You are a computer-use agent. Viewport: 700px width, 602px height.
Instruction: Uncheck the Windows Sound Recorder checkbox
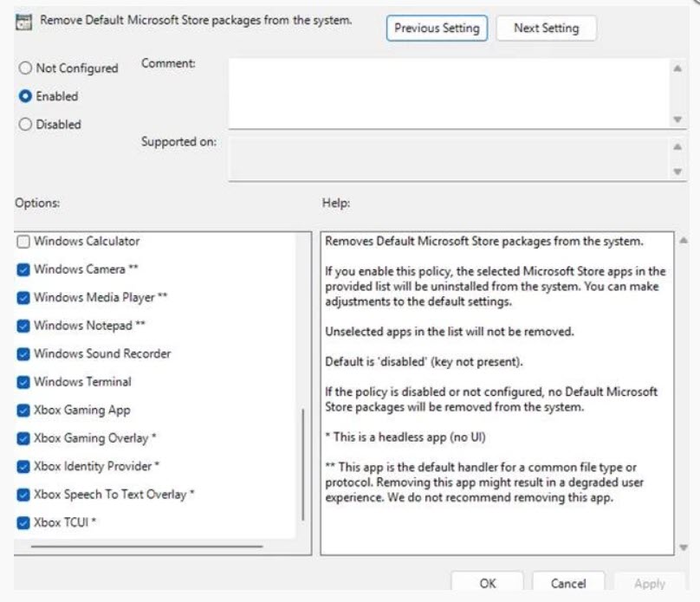click(x=23, y=354)
